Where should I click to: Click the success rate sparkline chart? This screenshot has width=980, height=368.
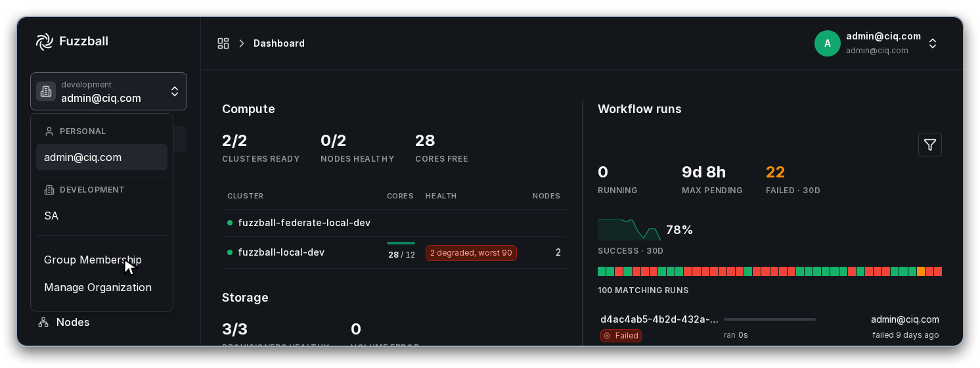629,230
